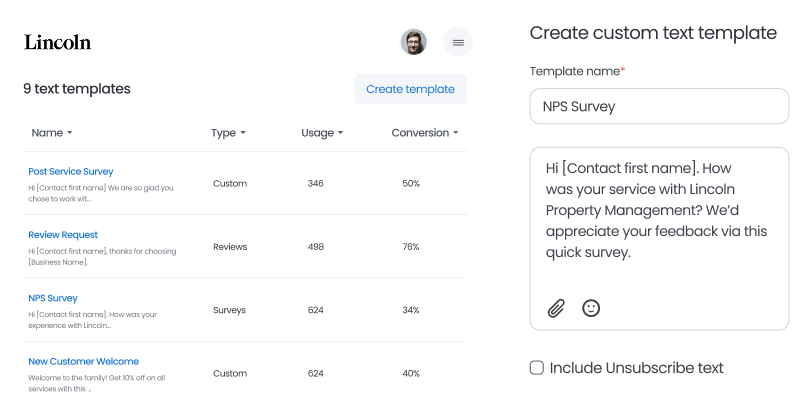The image size is (812, 419).
Task: Open the Review Request template
Action: pyautogui.click(x=63, y=235)
